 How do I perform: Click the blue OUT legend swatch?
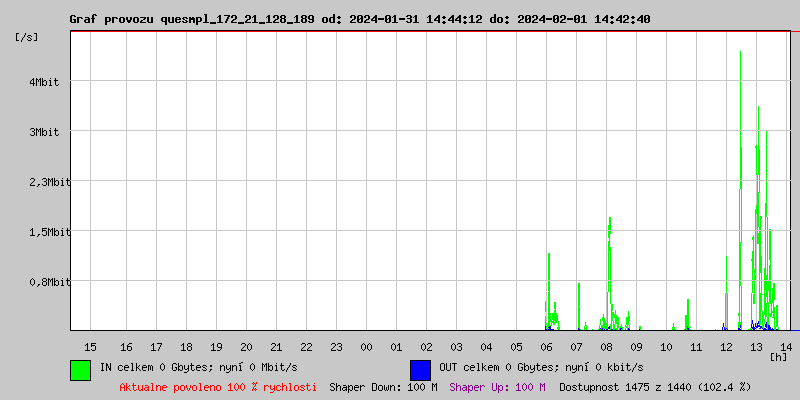coord(420,369)
